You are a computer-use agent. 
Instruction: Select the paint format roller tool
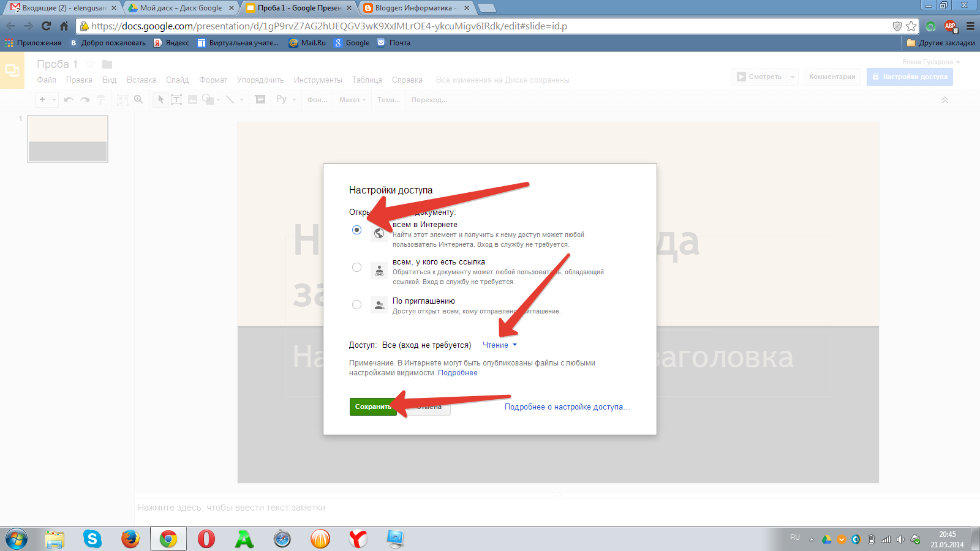pos(101,100)
